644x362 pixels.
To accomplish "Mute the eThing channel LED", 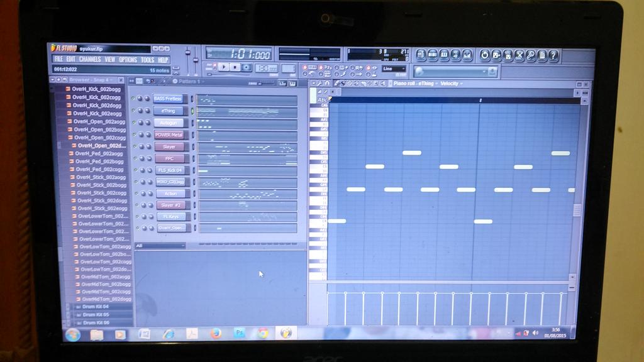I will (x=133, y=111).
